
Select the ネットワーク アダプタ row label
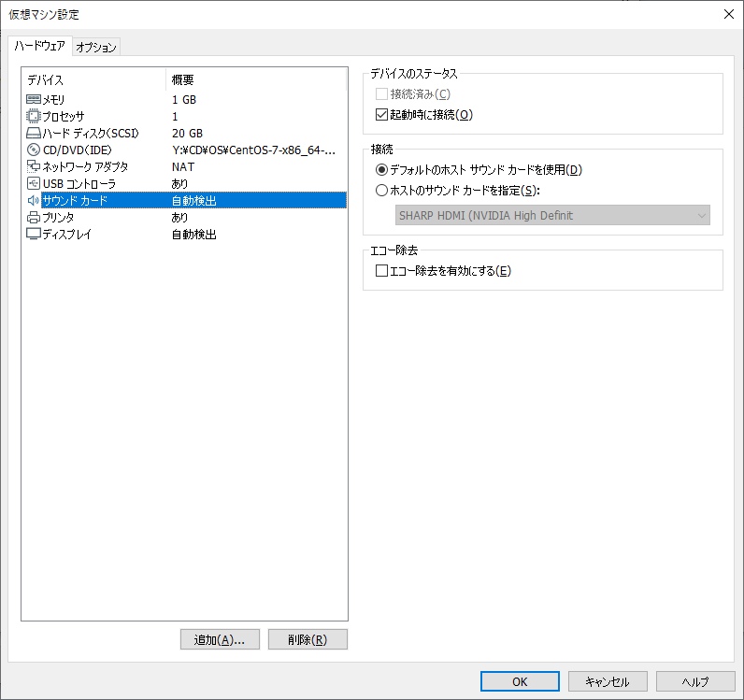(85, 167)
